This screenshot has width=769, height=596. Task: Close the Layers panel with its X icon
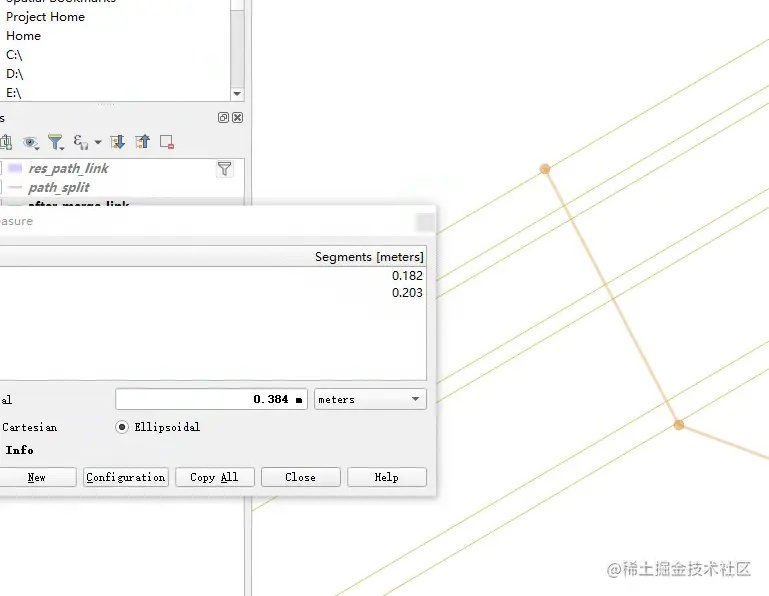coord(237,117)
